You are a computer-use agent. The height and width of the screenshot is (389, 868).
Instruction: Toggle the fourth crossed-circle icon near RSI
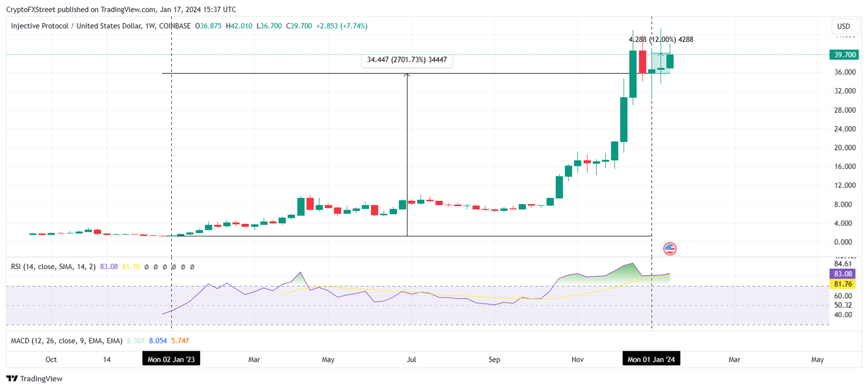pyautogui.click(x=174, y=266)
